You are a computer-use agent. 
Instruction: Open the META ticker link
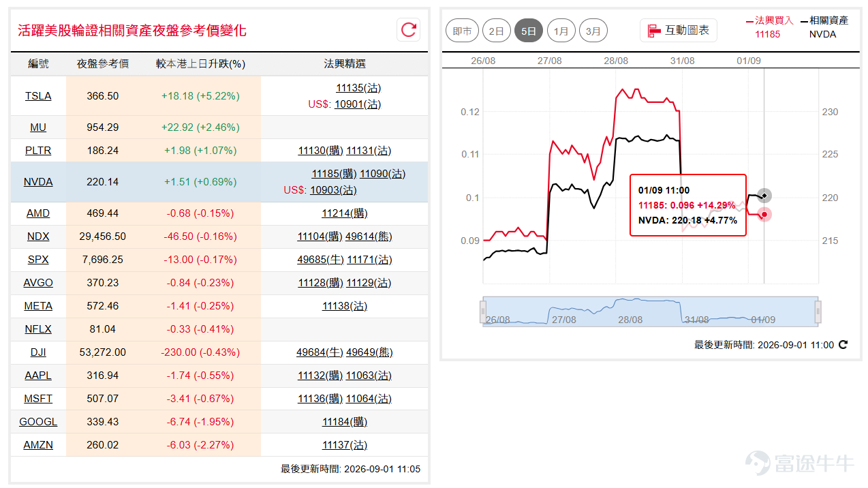click(x=38, y=306)
